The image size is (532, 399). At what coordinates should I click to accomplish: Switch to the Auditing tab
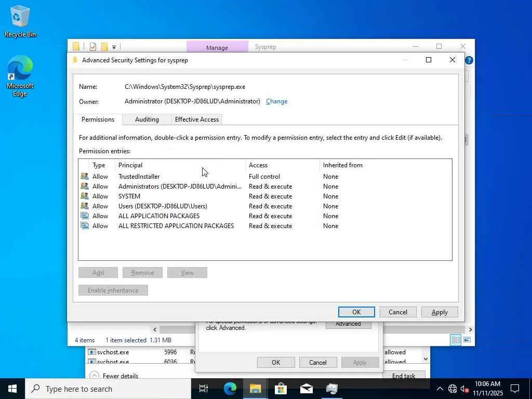(x=147, y=119)
